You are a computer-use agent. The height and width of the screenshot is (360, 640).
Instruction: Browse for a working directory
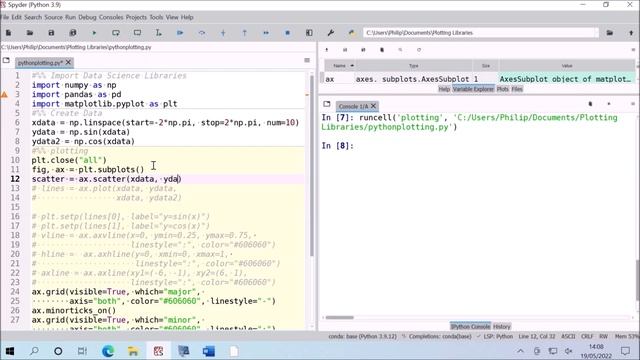point(610,33)
